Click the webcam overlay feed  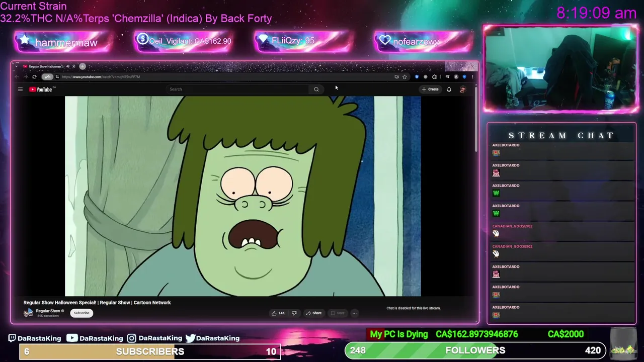pos(561,69)
